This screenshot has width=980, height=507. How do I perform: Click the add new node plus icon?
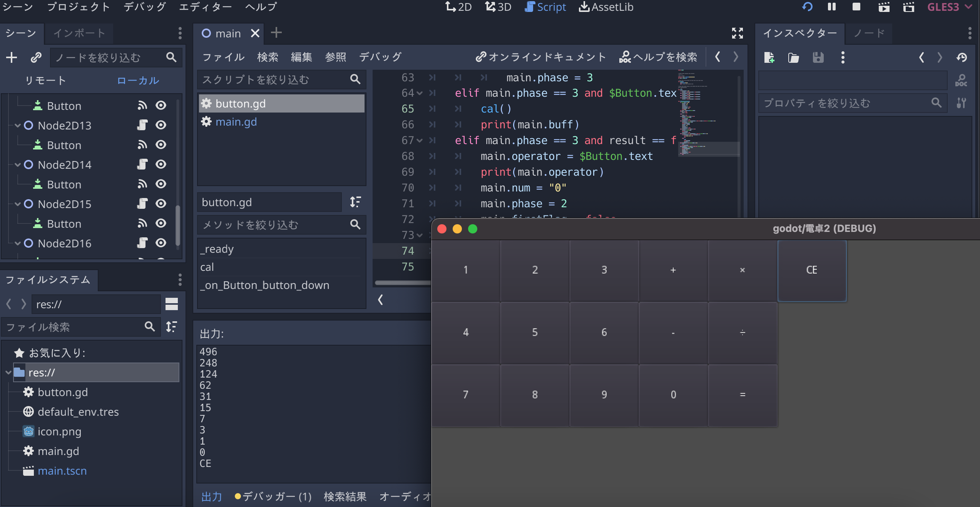(x=12, y=57)
